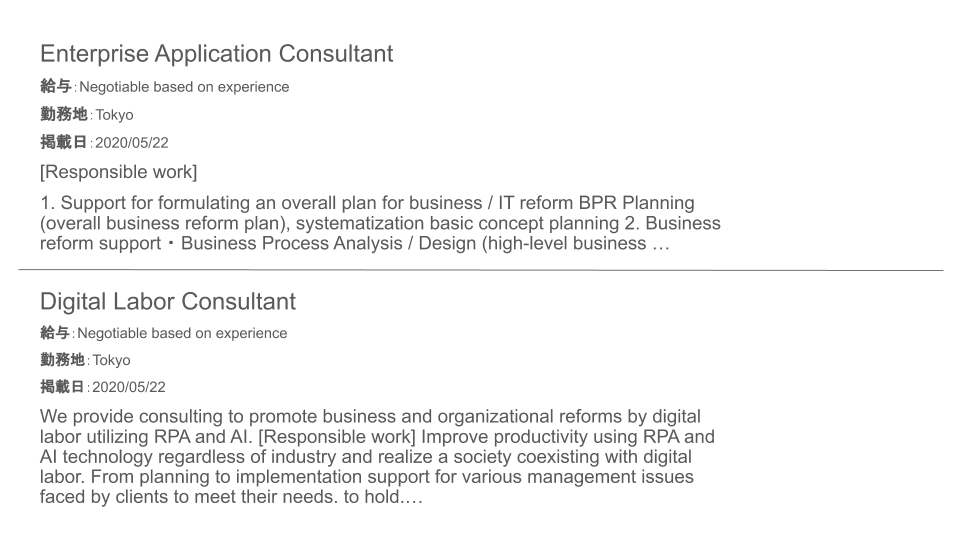Click first job's 掲載日 posted-date label
The height and width of the screenshot is (540, 960).
click(x=64, y=142)
